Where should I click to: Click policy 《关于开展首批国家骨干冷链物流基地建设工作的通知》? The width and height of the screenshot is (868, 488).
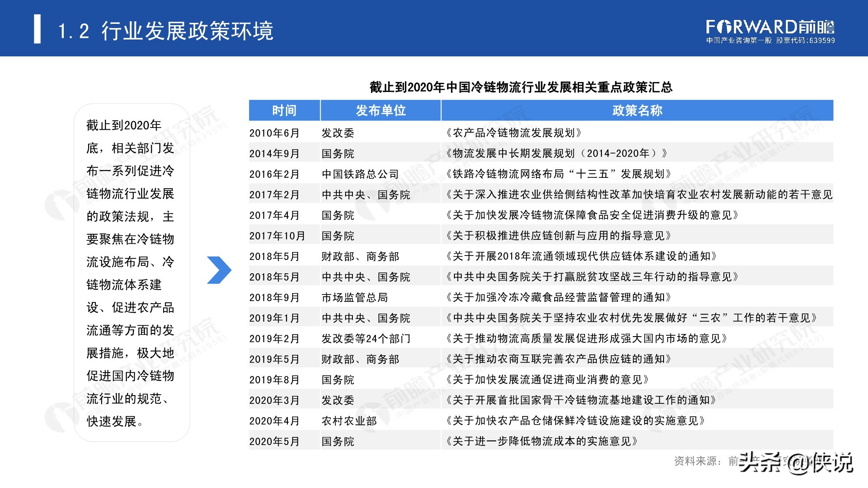[x=581, y=400]
